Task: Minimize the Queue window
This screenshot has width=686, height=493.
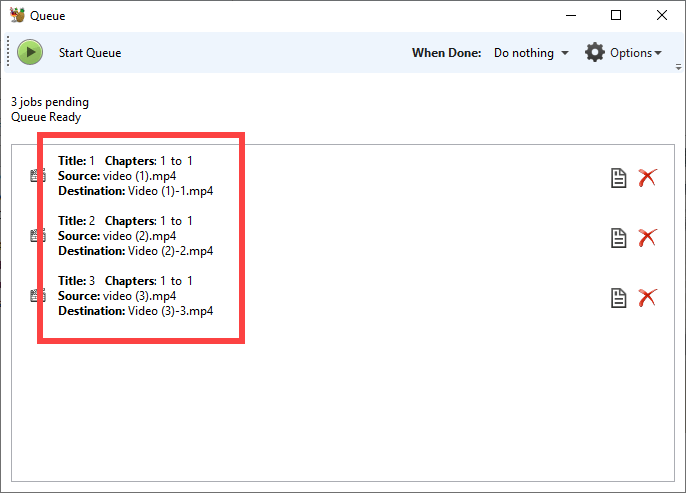Action: pos(571,15)
